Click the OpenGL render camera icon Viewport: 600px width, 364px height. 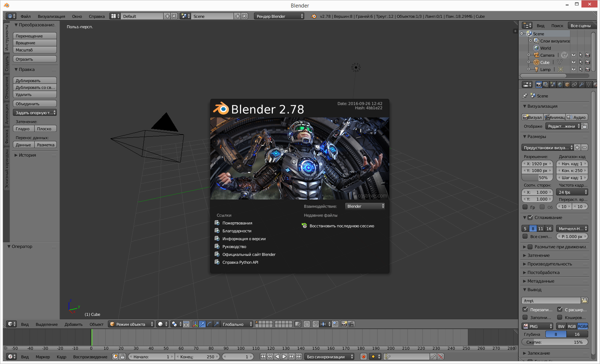tap(344, 324)
